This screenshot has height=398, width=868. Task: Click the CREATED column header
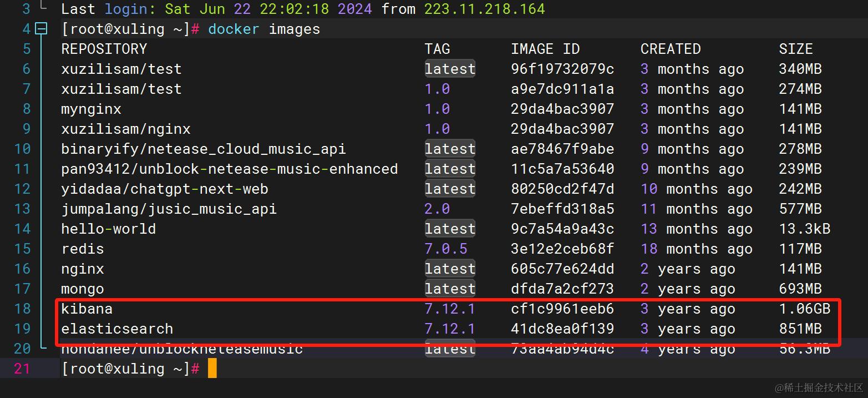tap(671, 49)
